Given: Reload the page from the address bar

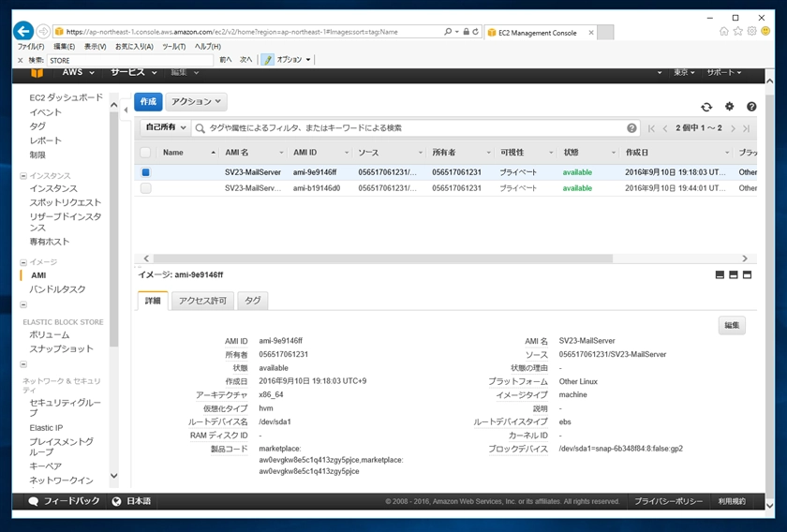Looking at the screenshot, I should [x=475, y=32].
